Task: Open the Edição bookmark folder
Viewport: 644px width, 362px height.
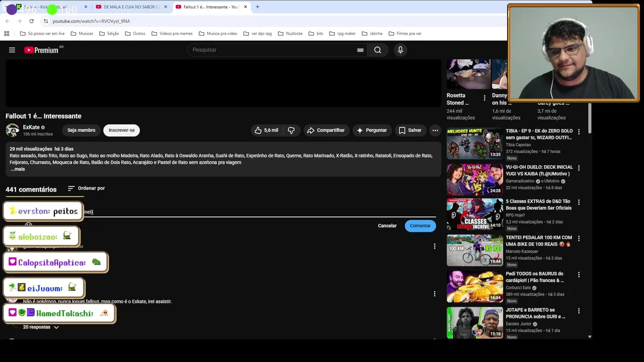Action: (109, 34)
